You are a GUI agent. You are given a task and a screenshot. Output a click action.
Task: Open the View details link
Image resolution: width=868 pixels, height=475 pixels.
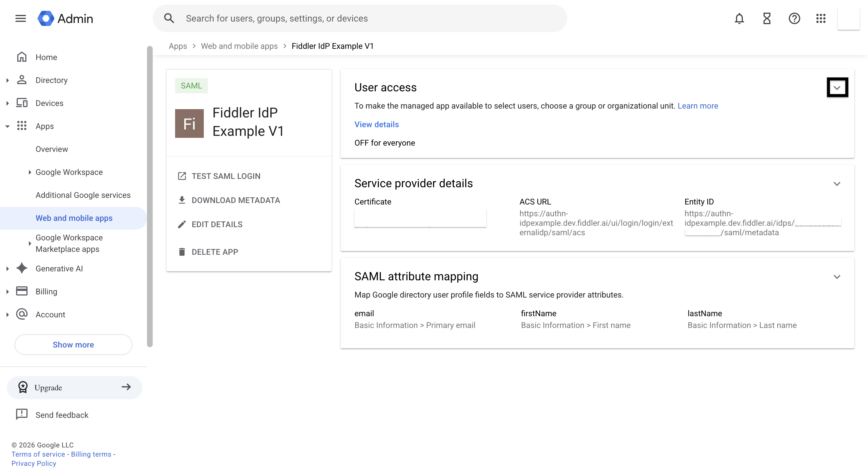coord(376,124)
